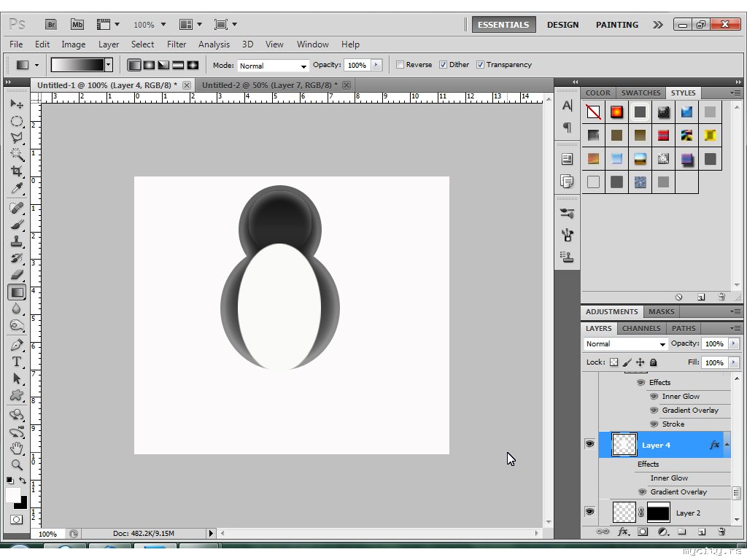Switch to the Channels tab

point(641,328)
